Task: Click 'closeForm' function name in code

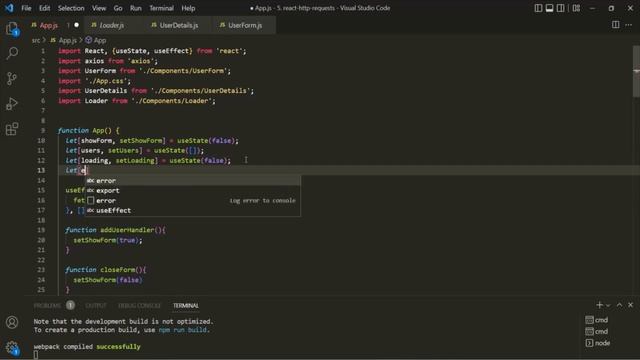Action: click(x=117, y=270)
